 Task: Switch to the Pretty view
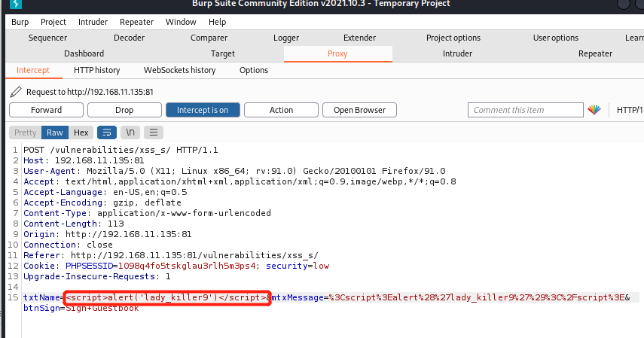25,132
